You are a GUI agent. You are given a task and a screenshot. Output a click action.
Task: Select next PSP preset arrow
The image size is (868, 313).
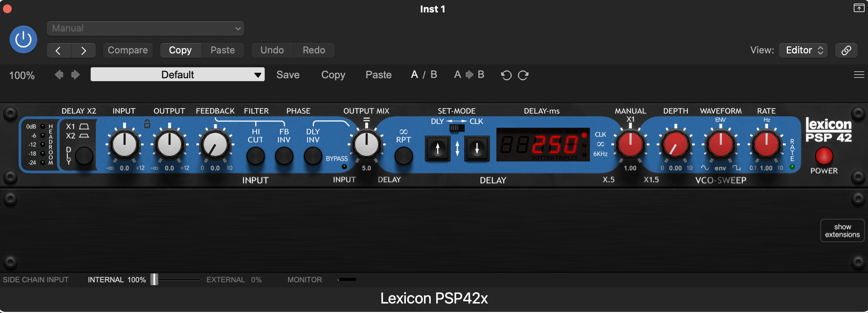(75, 75)
